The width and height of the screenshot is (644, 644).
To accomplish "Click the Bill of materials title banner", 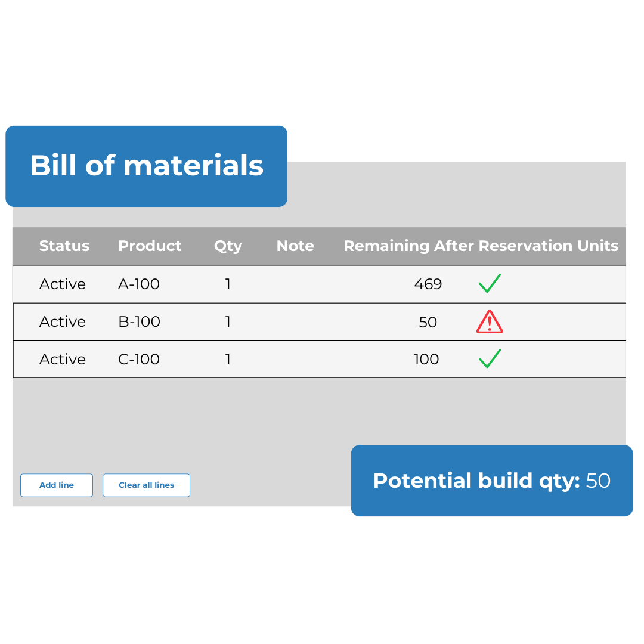I will coord(147,166).
